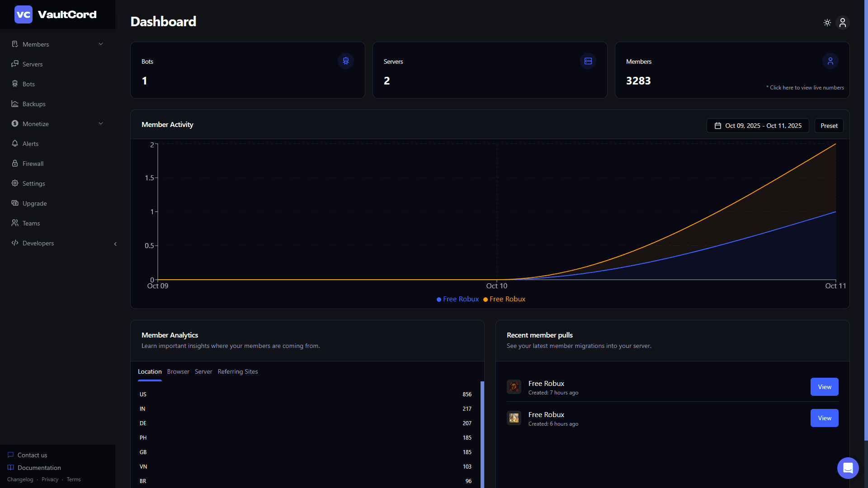Open the Privacy footer link
The width and height of the screenshot is (868, 488).
pos(50,479)
